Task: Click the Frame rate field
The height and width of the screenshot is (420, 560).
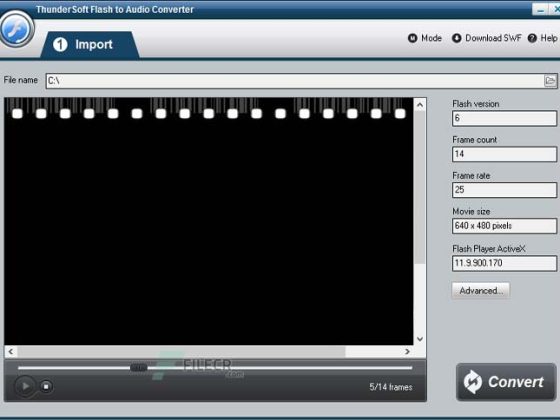Action: click(504, 190)
